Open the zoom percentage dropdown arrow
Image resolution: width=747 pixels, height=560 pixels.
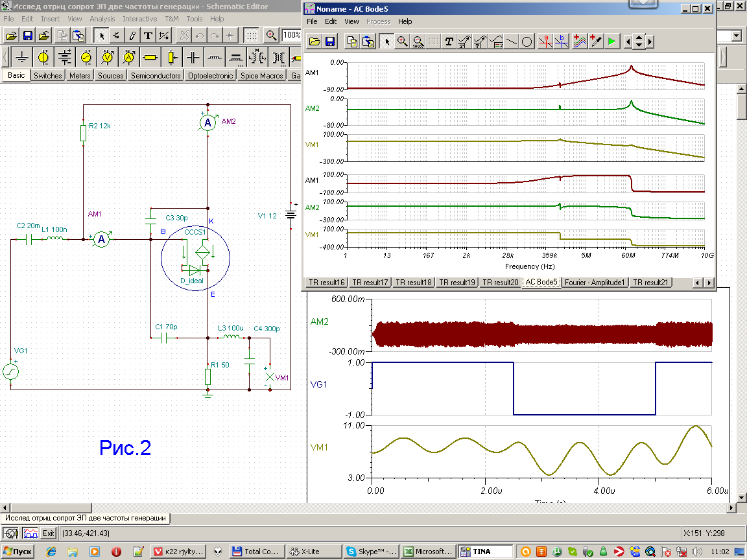[737, 36]
